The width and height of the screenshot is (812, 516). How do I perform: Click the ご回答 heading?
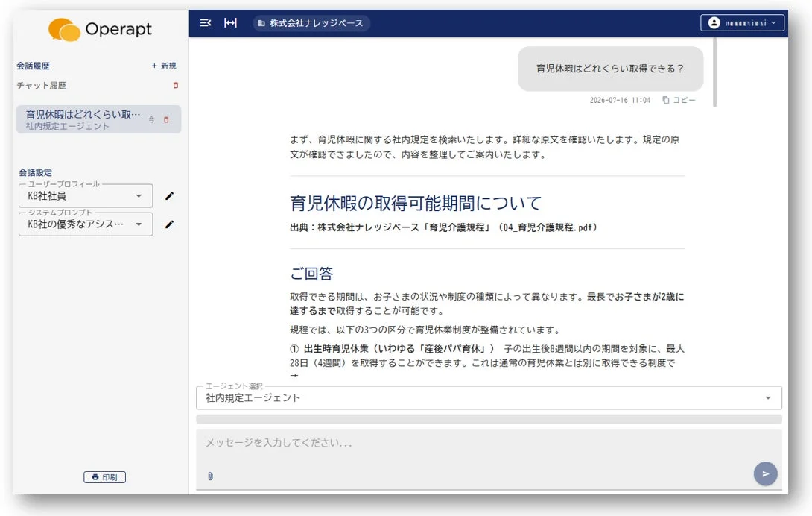[x=311, y=274]
